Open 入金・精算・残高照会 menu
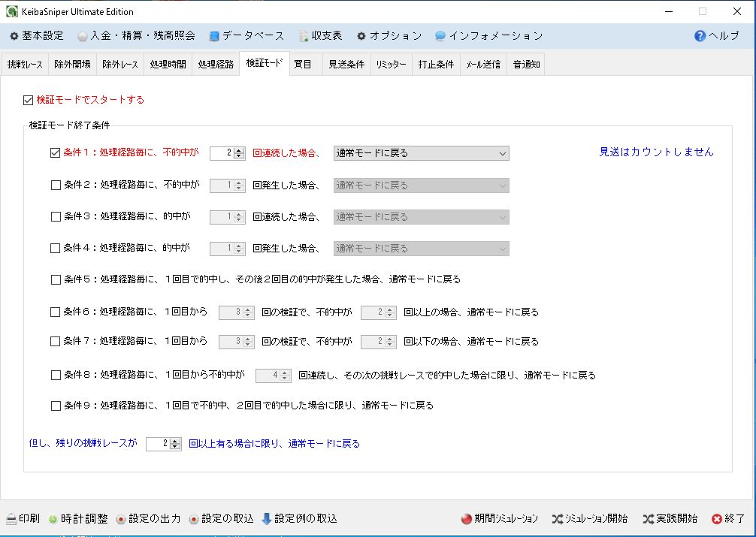The width and height of the screenshot is (756, 537). [x=137, y=35]
